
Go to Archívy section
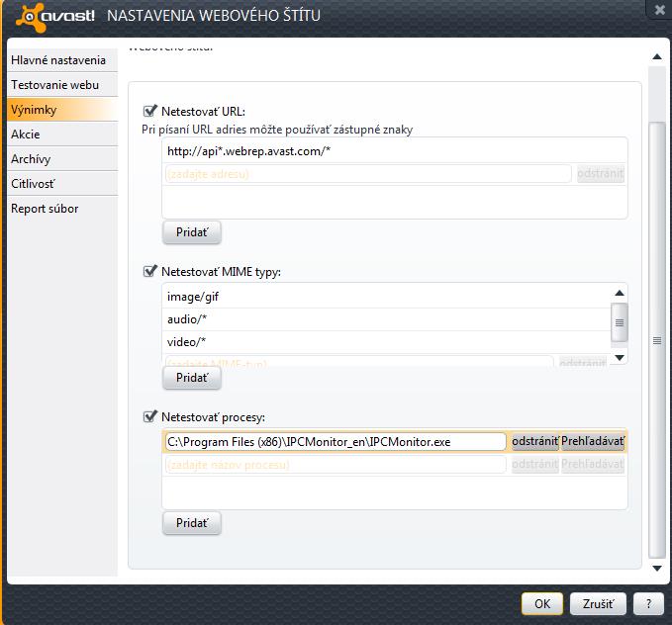coord(62,159)
